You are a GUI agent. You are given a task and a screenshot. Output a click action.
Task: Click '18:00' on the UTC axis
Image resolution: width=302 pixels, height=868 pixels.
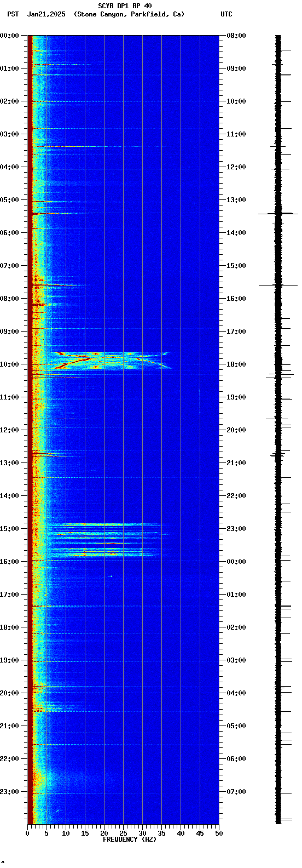pyautogui.click(x=236, y=364)
